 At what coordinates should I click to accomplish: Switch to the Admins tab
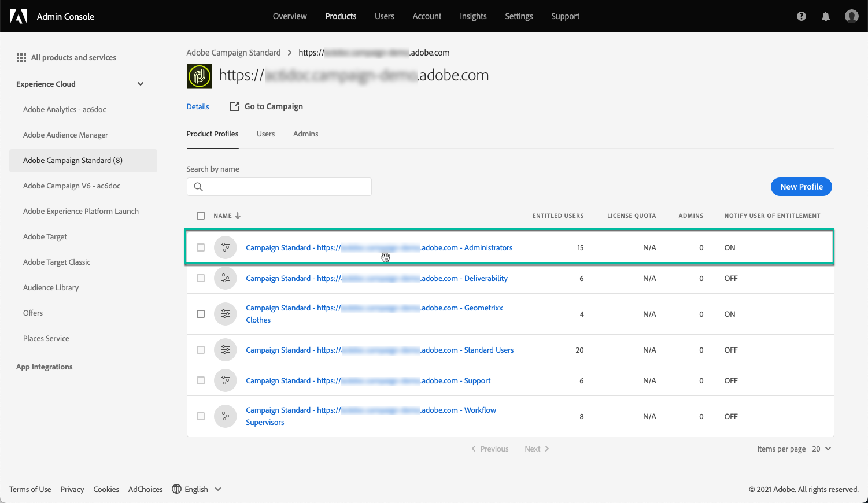[x=306, y=134]
